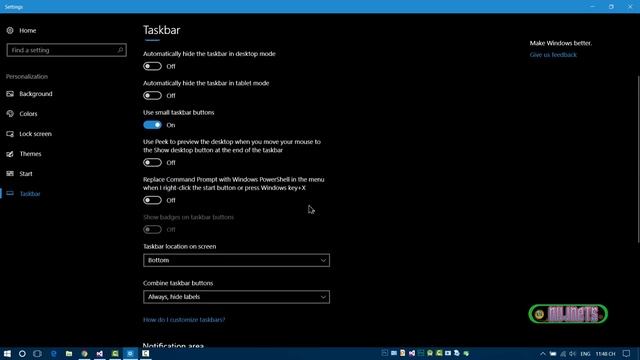Screen dimensions: 640x360
Task: Open File Explorer from the taskbar
Action: pos(69,353)
